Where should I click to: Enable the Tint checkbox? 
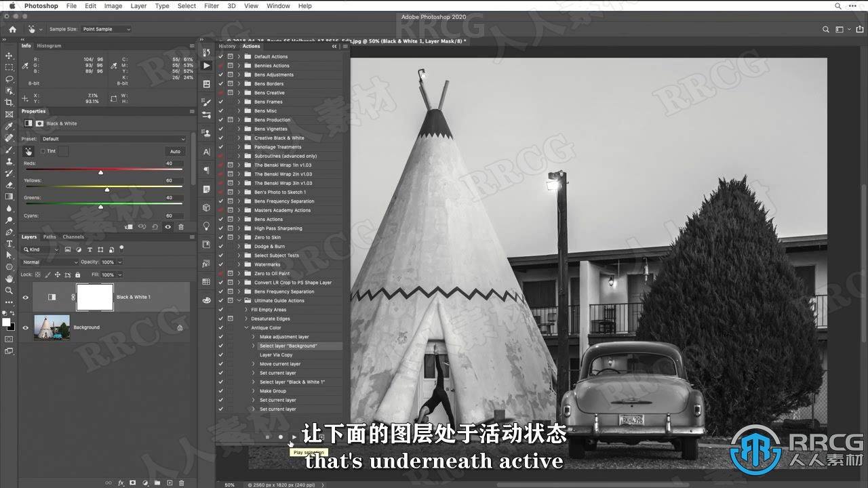click(x=43, y=151)
